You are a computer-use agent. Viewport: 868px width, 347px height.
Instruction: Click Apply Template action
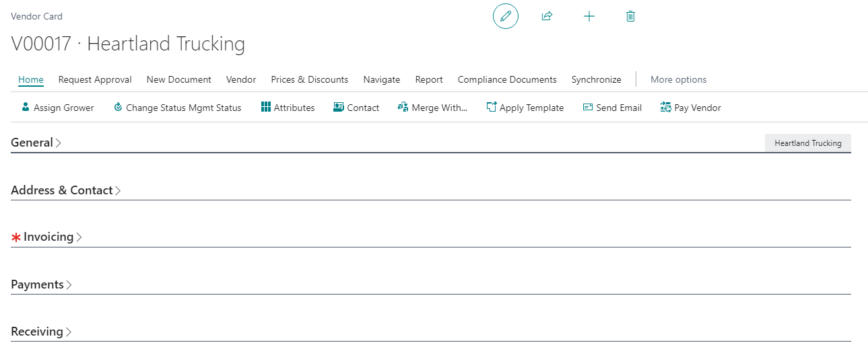(x=525, y=108)
